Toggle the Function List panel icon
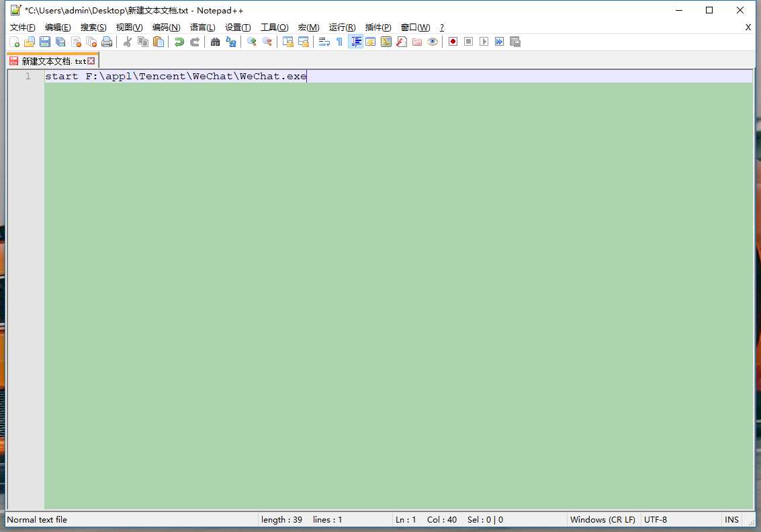The image size is (761, 532). (402, 42)
